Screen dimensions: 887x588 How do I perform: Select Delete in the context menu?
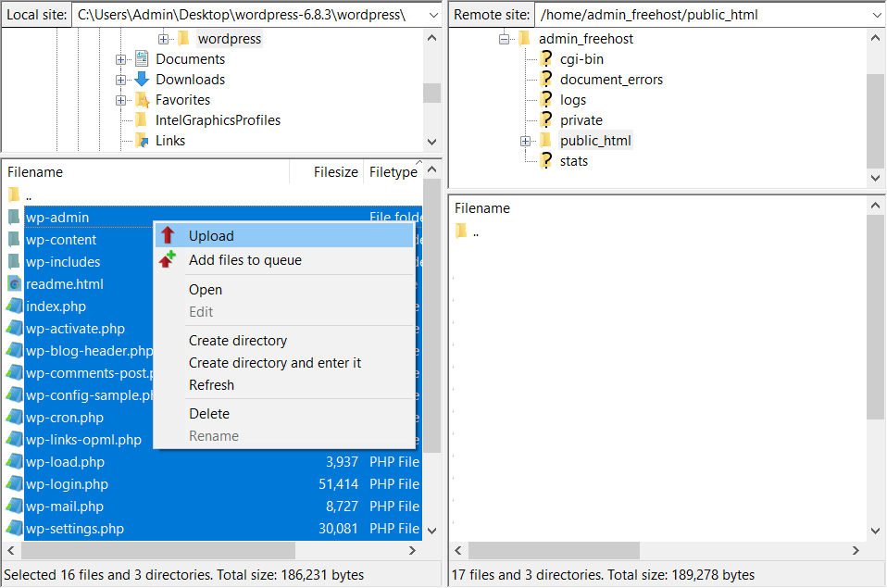click(209, 414)
